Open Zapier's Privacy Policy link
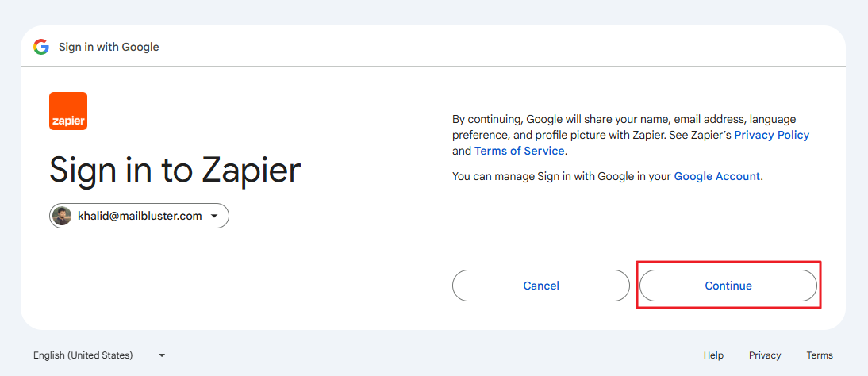This screenshot has height=376, width=868. pos(771,135)
